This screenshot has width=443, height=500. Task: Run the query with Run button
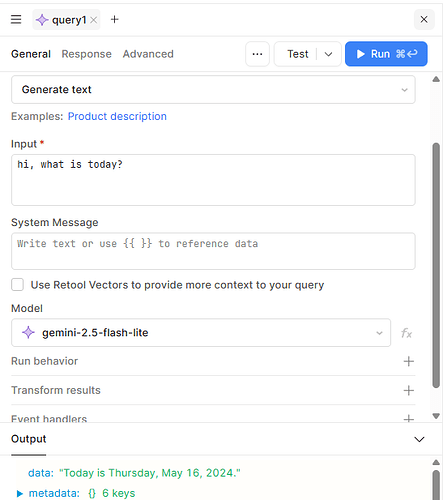386,54
